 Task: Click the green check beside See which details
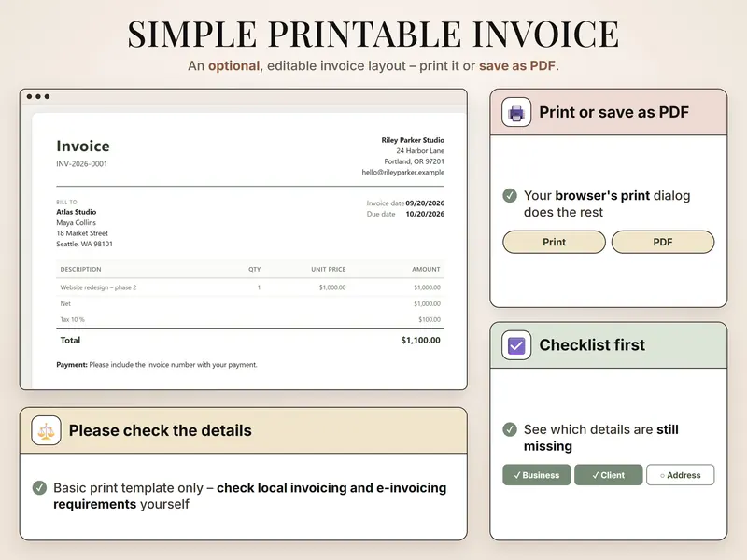[510, 429]
